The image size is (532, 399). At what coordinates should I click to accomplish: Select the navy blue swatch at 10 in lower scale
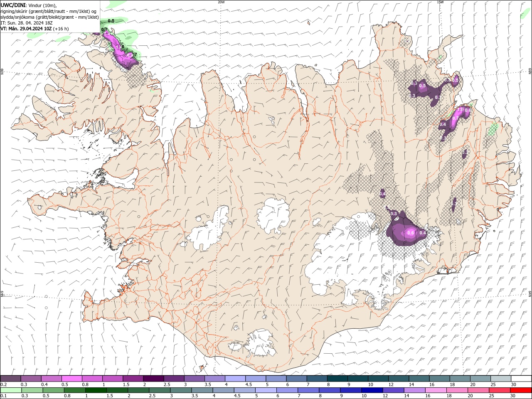click(372, 390)
